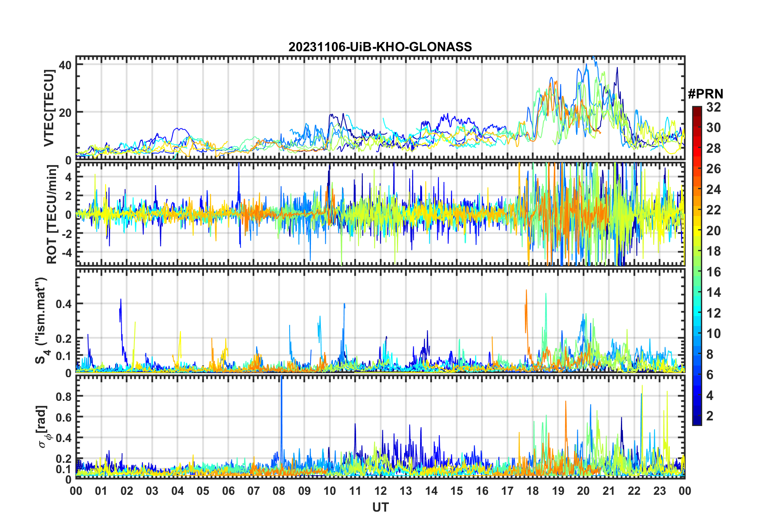Select colorbar tick label 18
761x532 pixels.
713,251
